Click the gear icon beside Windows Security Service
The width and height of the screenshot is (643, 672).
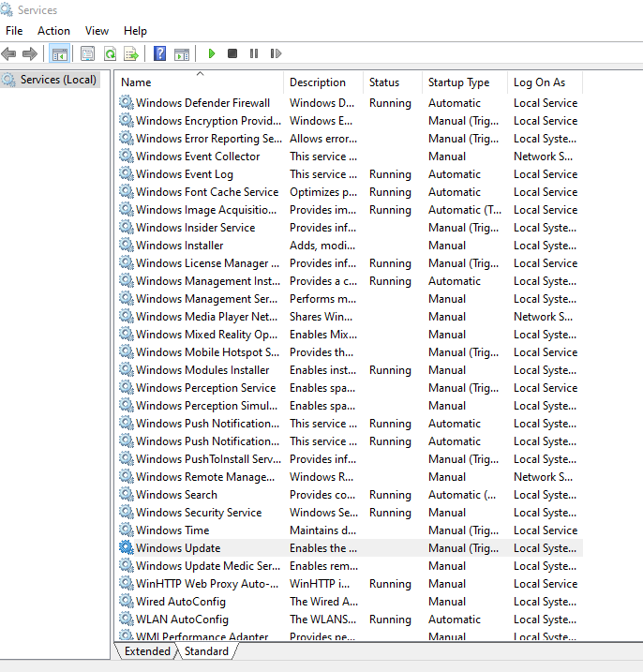point(126,512)
